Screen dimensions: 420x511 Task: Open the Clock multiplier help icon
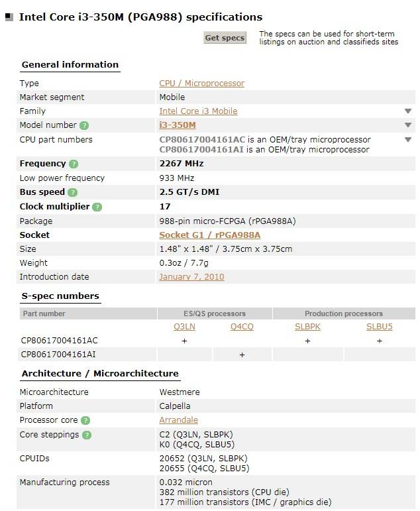[x=97, y=207]
